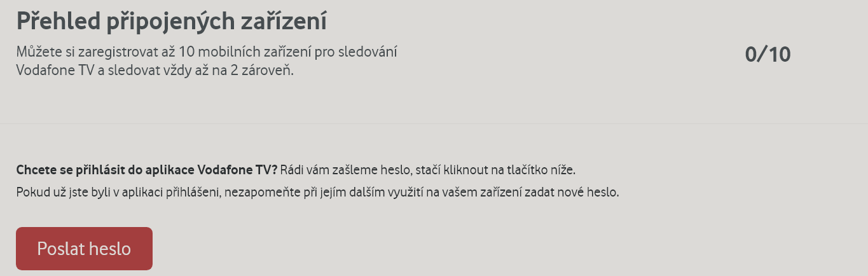Image resolution: width=868 pixels, height=276 pixels.
Task: Click the line starting "Pokud už jste byli"
Action: coord(317,192)
